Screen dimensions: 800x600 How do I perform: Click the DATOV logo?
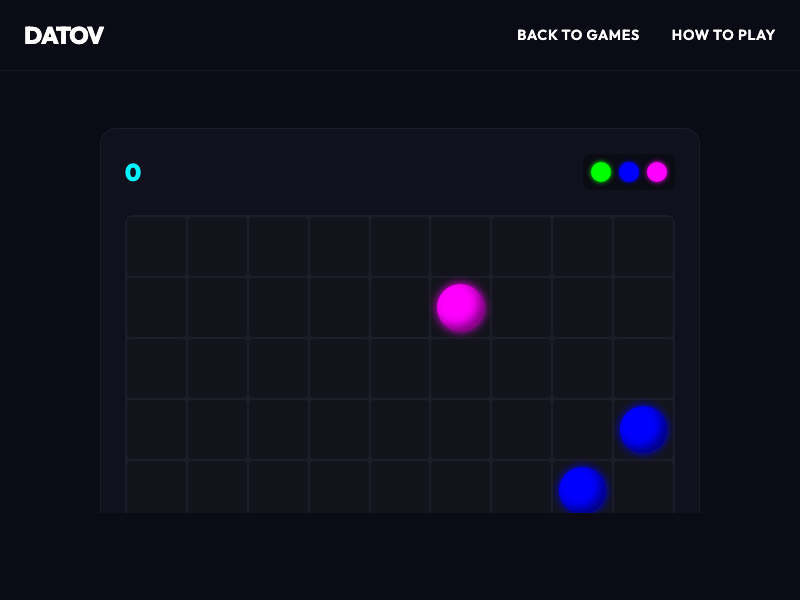(64, 35)
